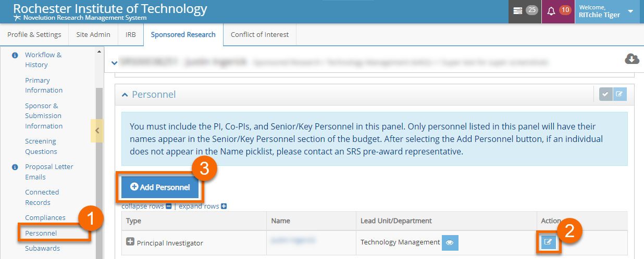The width and height of the screenshot is (644, 259).
Task: Edit the Principal Investigator row
Action: (548, 242)
